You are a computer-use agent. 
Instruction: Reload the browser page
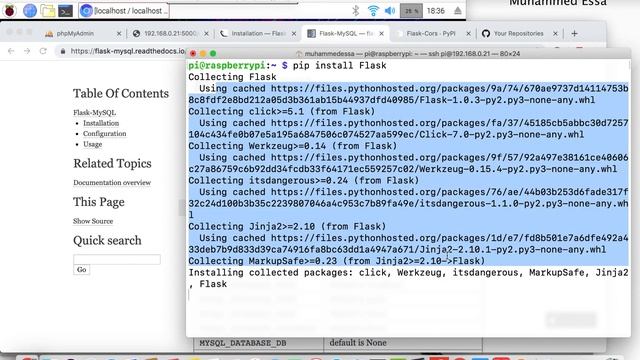pyautogui.click(x=43, y=51)
